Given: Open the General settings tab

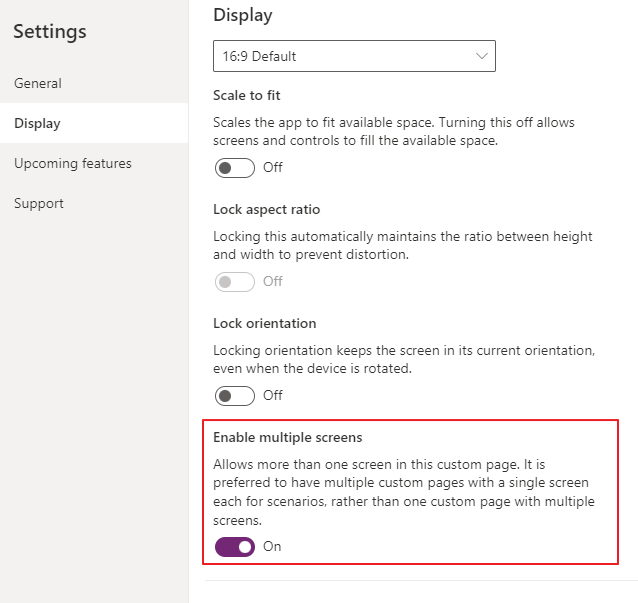Looking at the screenshot, I should pyautogui.click(x=38, y=83).
